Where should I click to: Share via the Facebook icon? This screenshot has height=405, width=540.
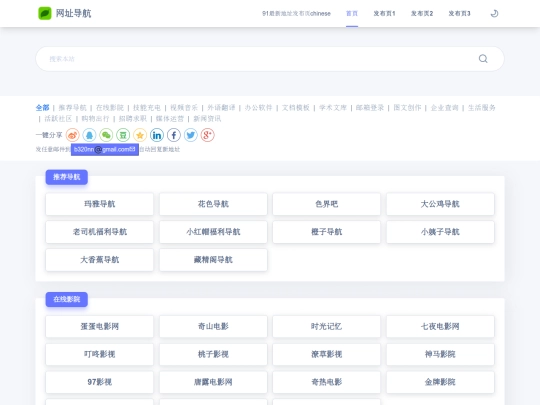click(x=174, y=135)
